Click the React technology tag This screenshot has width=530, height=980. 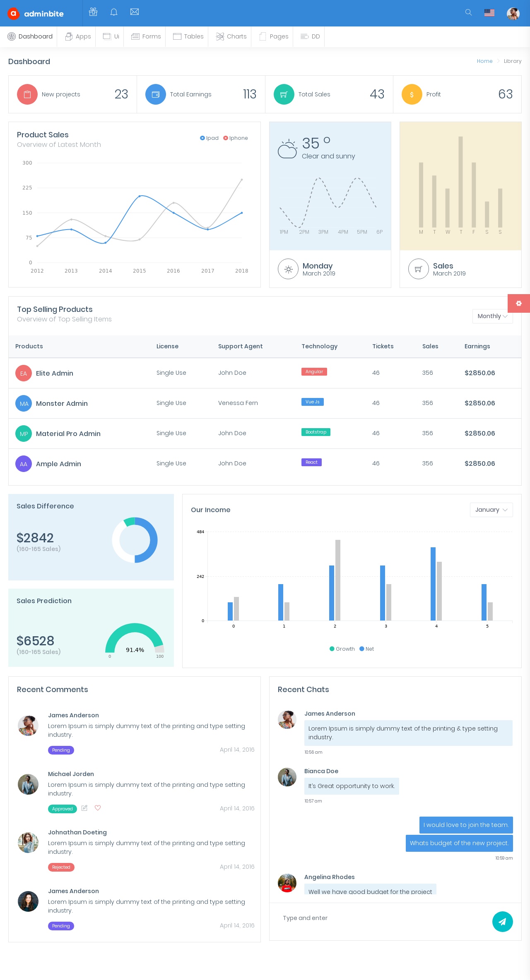311,462
